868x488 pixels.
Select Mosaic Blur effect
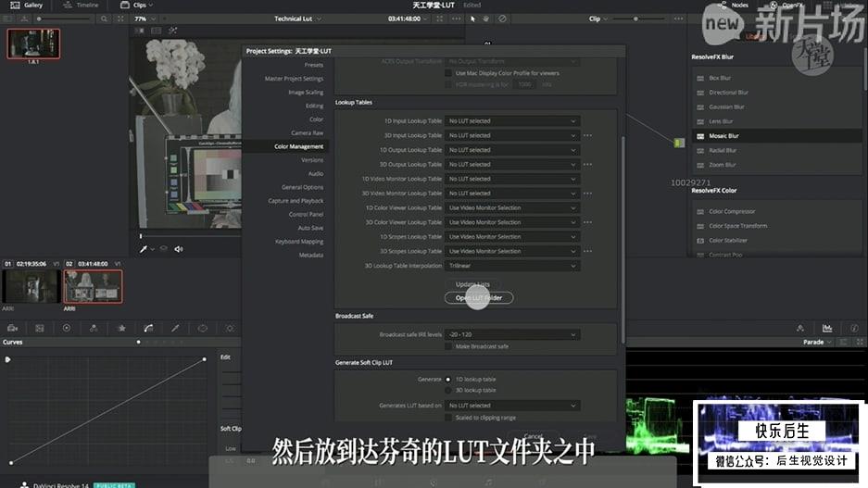click(776, 136)
